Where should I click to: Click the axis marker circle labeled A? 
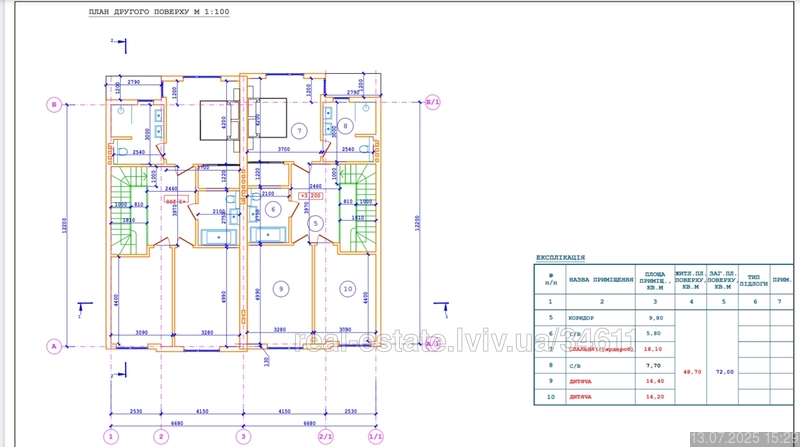pos(56,346)
